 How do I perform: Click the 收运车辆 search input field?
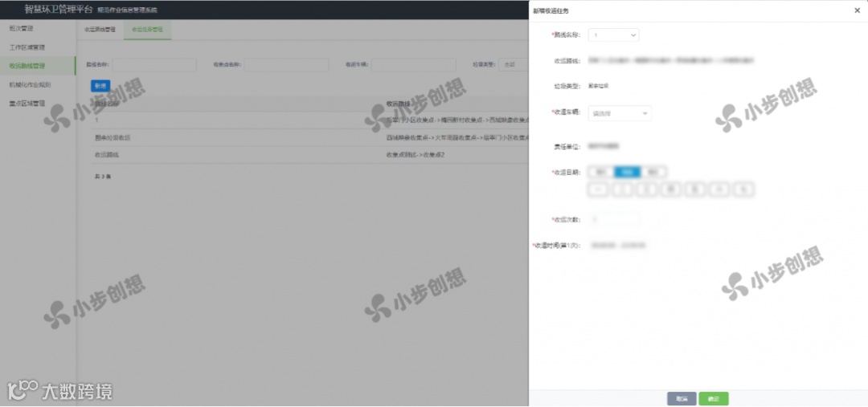click(x=414, y=65)
